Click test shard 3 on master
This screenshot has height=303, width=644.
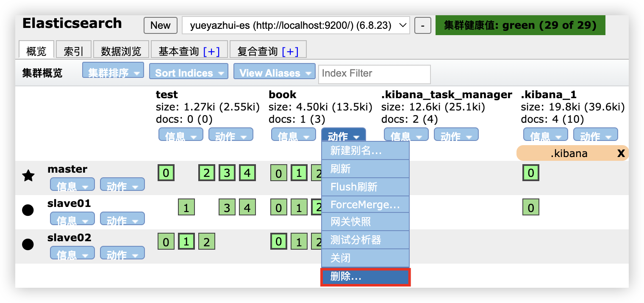(x=227, y=173)
